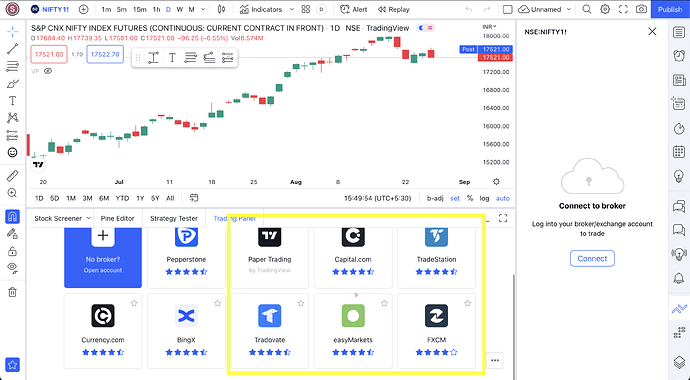Toggle log scale on price axis
690x380 pixels.
pos(484,198)
